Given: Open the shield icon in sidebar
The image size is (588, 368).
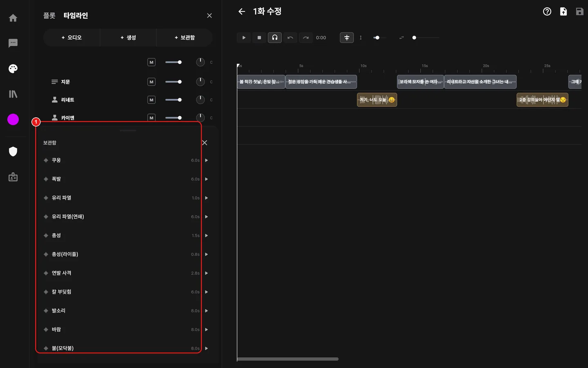Looking at the screenshot, I should [13, 152].
